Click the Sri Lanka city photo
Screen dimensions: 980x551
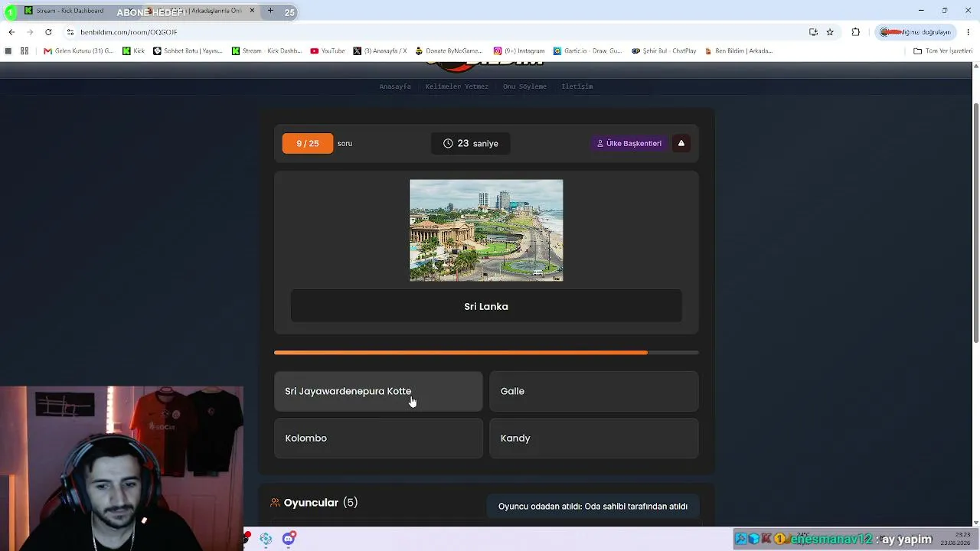click(x=486, y=230)
